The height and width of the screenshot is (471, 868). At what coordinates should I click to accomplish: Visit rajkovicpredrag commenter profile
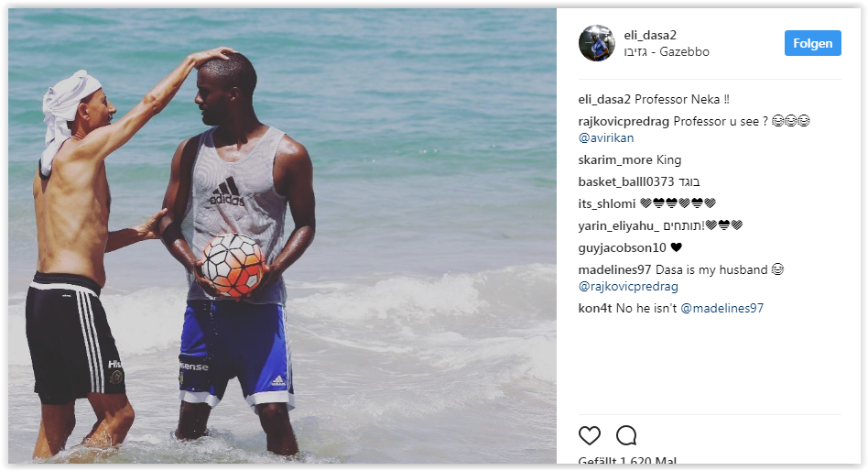[x=624, y=121]
